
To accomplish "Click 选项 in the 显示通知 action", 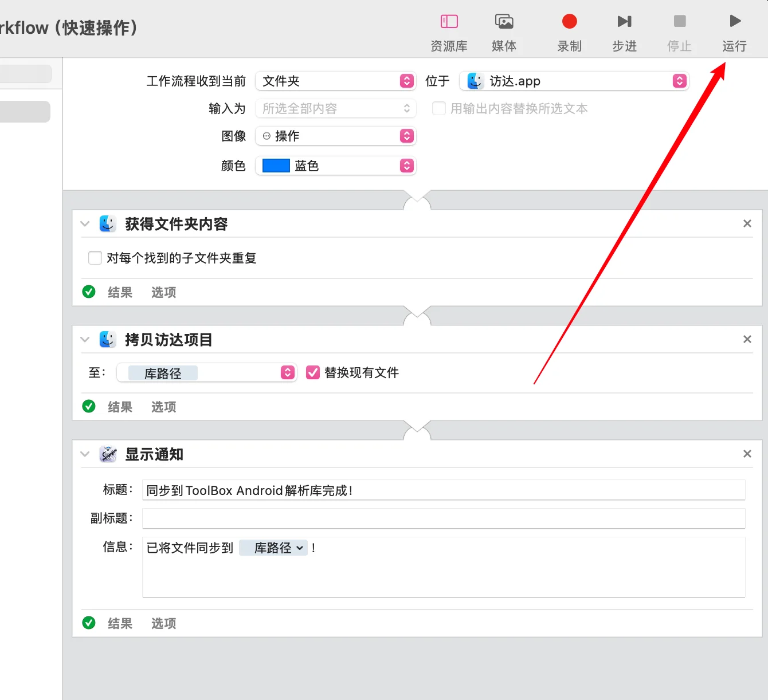I will [163, 624].
